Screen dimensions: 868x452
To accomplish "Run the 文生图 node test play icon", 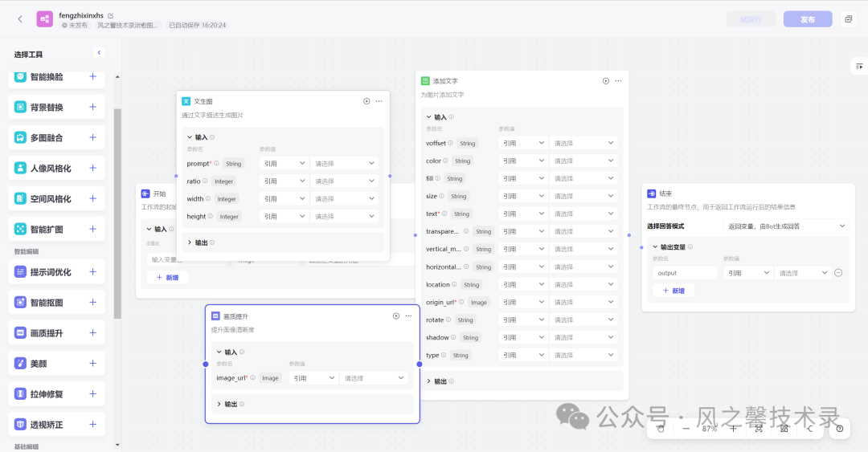I will (366, 101).
